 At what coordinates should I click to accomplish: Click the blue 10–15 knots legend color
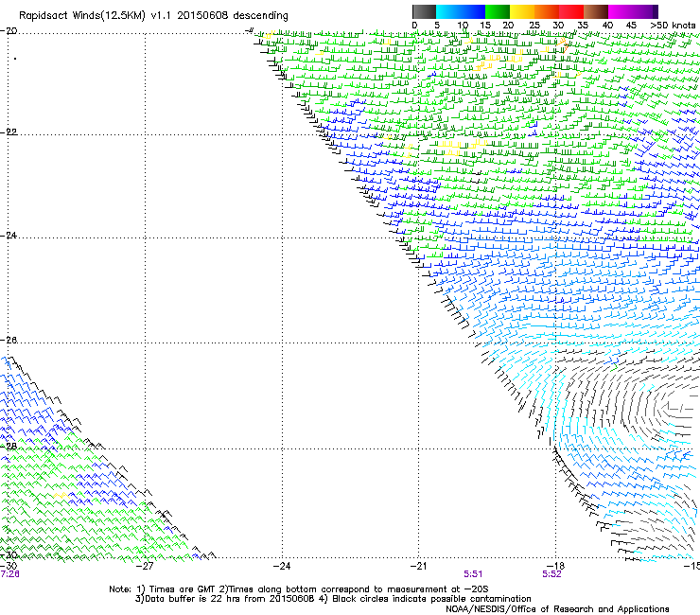[x=473, y=11]
